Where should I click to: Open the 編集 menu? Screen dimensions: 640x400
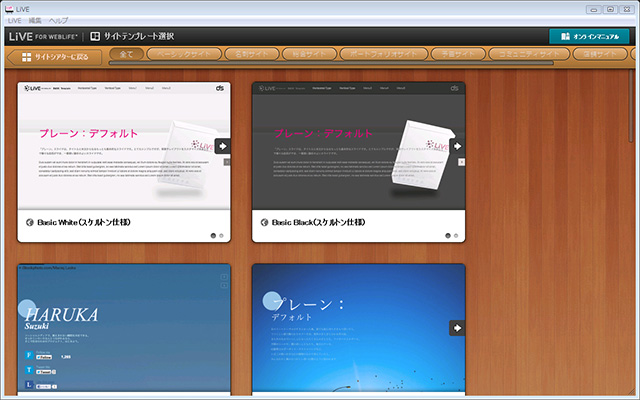pyautogui.click(x=35, y=20)
